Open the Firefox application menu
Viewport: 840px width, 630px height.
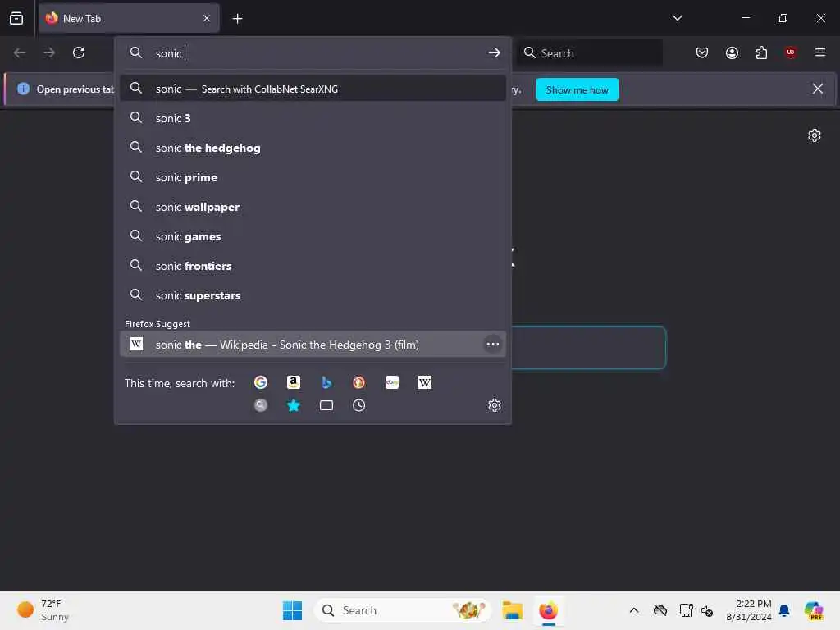coord(820,52)
